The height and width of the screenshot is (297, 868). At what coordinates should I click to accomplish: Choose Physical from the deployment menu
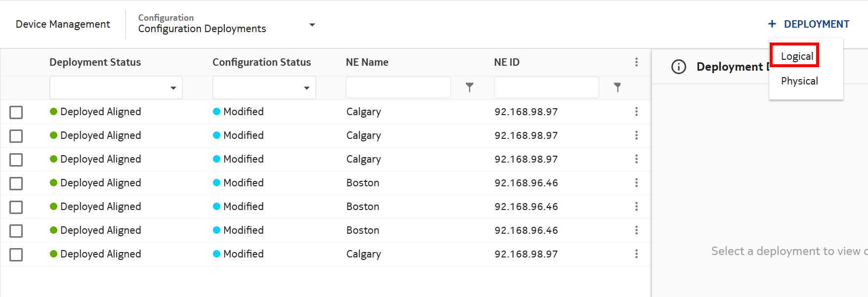point(799,81)
